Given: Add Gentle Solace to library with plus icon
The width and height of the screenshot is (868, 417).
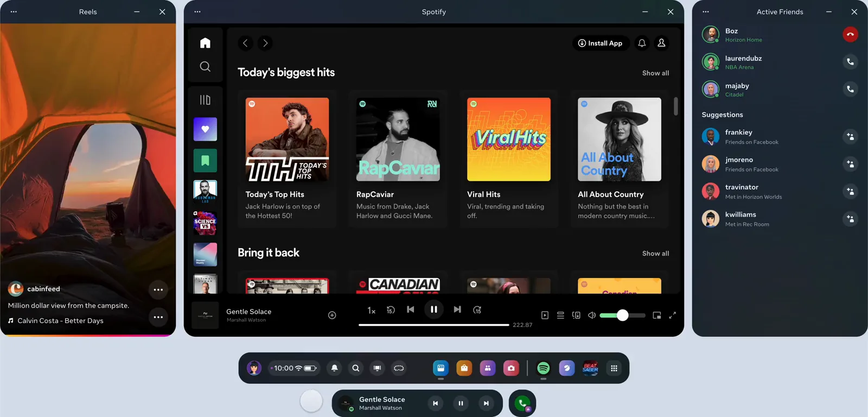Looking at the screenshot, I should point(332,315).
